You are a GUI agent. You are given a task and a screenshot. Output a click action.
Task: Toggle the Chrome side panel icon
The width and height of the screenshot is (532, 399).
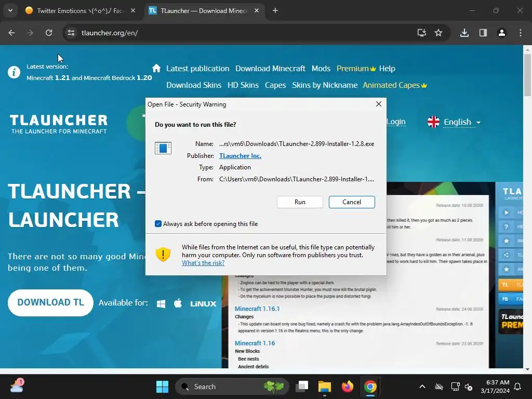[x=483, y=33]
